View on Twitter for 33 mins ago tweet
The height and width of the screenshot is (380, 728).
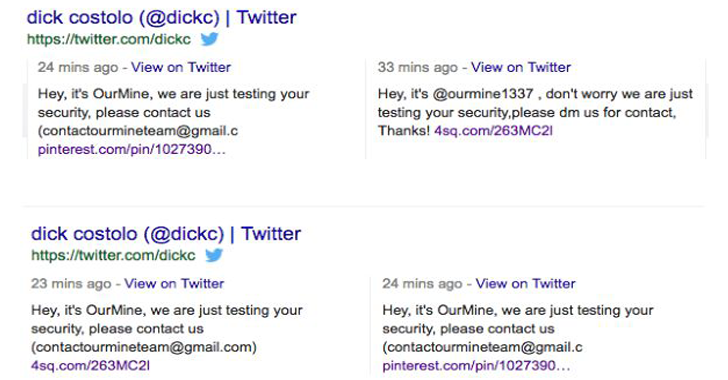(x=521, y=67)
